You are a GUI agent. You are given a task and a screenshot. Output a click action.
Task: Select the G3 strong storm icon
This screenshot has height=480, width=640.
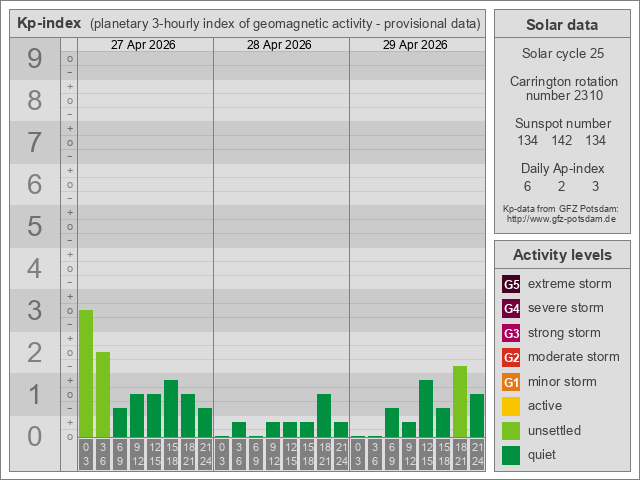[511, 333]
